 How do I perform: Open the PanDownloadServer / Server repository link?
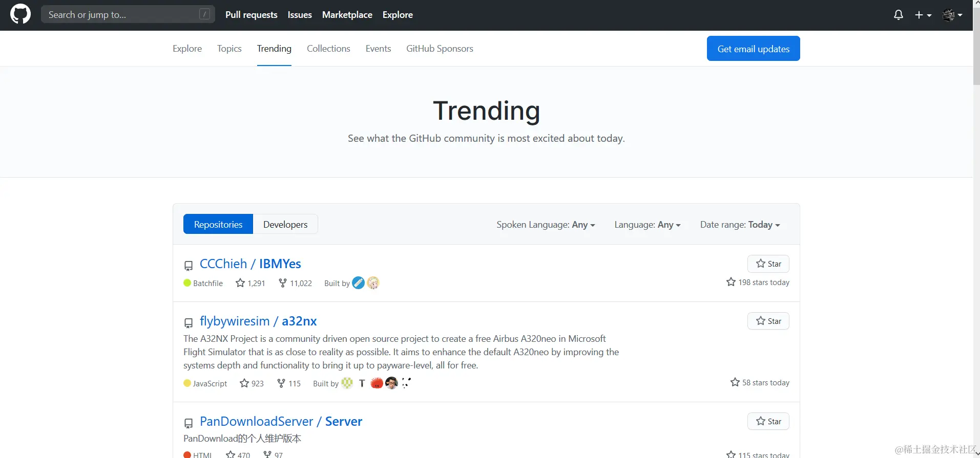point(281,421)
